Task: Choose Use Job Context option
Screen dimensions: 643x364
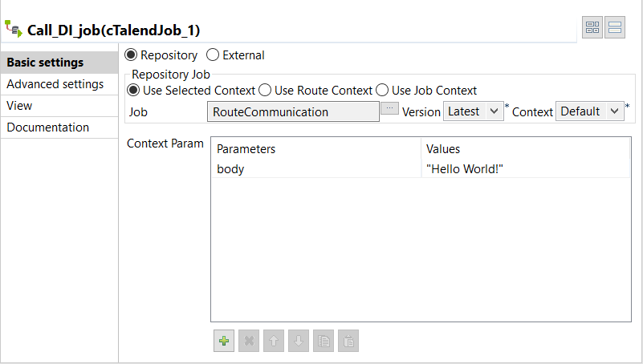Action: [382, 91]
